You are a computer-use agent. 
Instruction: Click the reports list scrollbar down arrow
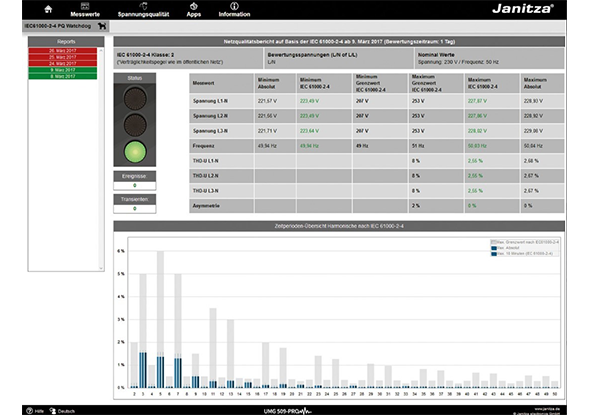point(101,268)
